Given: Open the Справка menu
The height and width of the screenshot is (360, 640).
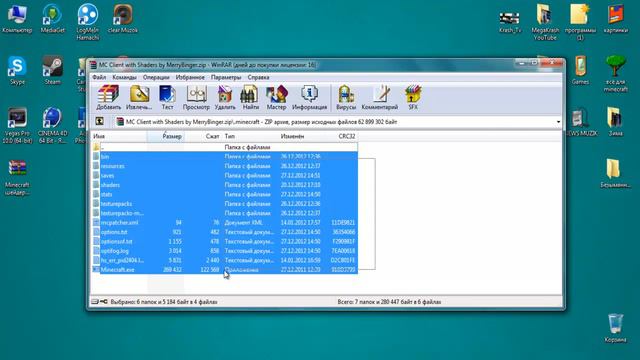Looking at the screenshot, I should [x=258, y=77].
